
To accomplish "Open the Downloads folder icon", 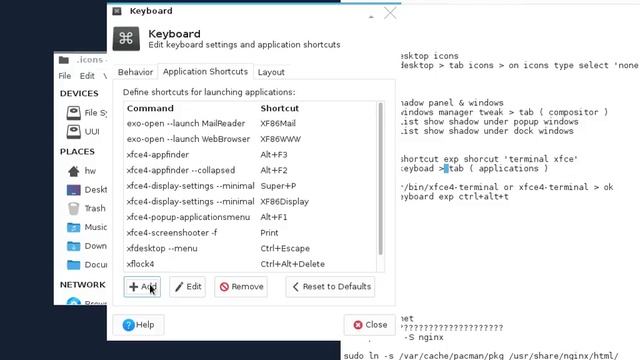I will pyautogui.click(x=73, y=246).
